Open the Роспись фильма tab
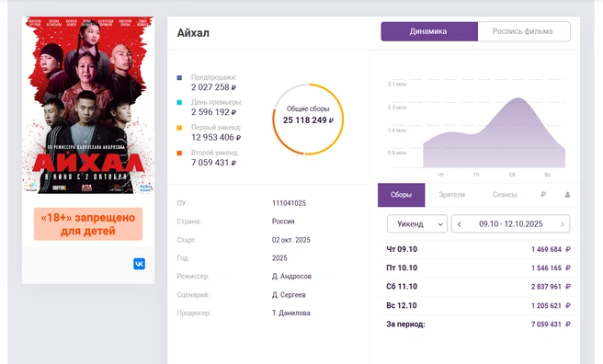Screen dimensions: 603x364 [524, 31]
